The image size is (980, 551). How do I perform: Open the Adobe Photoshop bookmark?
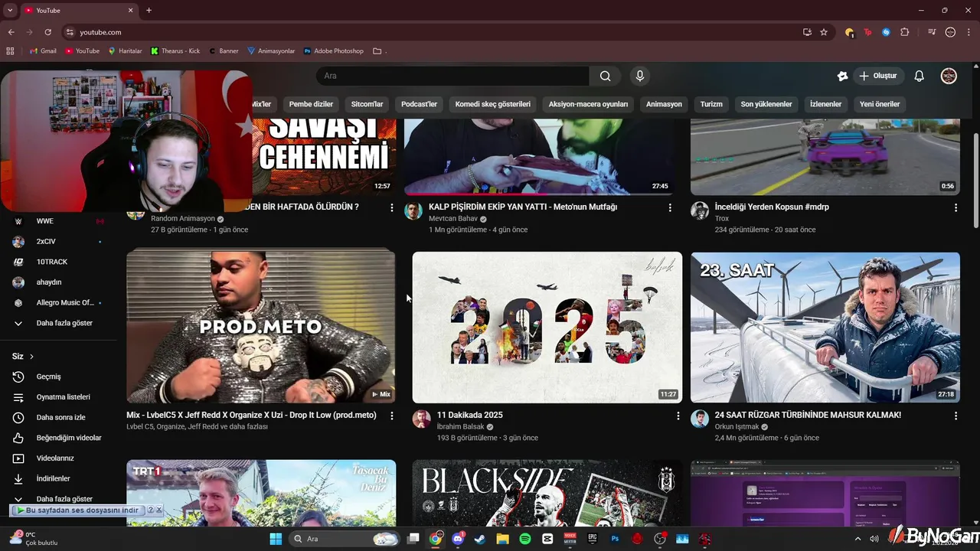(x=334, y=51)
